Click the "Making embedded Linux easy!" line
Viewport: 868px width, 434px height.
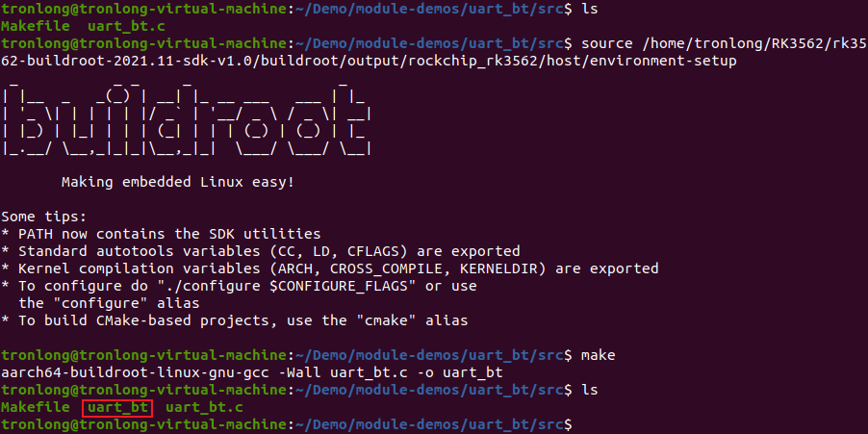[178, 182]
